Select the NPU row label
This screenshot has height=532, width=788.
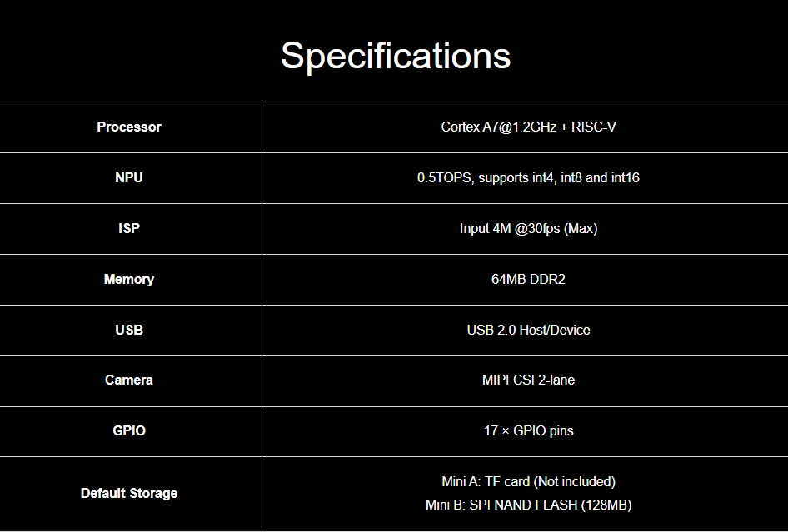click(129, 177)
